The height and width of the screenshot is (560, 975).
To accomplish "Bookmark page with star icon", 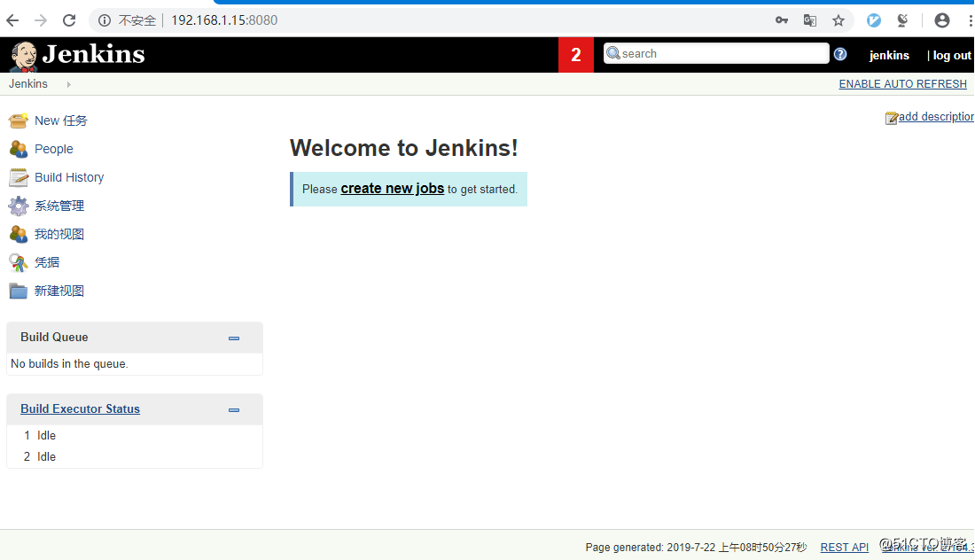I will click(838, 20).
